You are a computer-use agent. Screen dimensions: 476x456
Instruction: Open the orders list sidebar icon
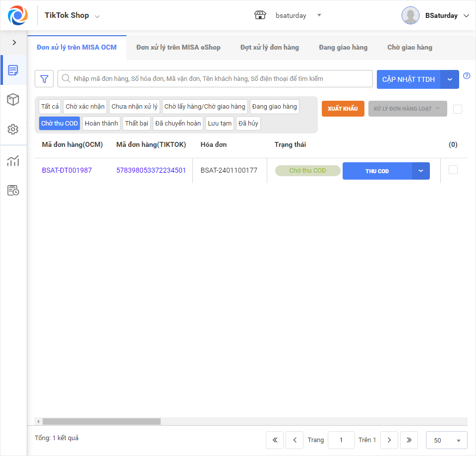tap(13, 70)
